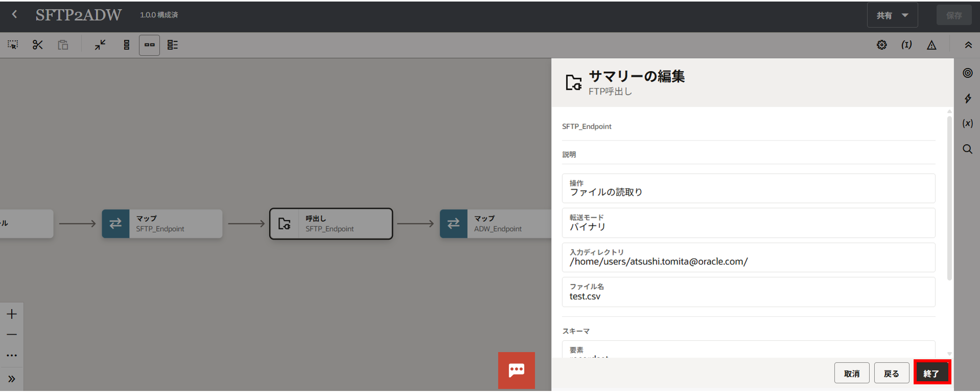Click the map arrows icon on ADW_Endpoint

pyautogui.click(x=453, y=223)
